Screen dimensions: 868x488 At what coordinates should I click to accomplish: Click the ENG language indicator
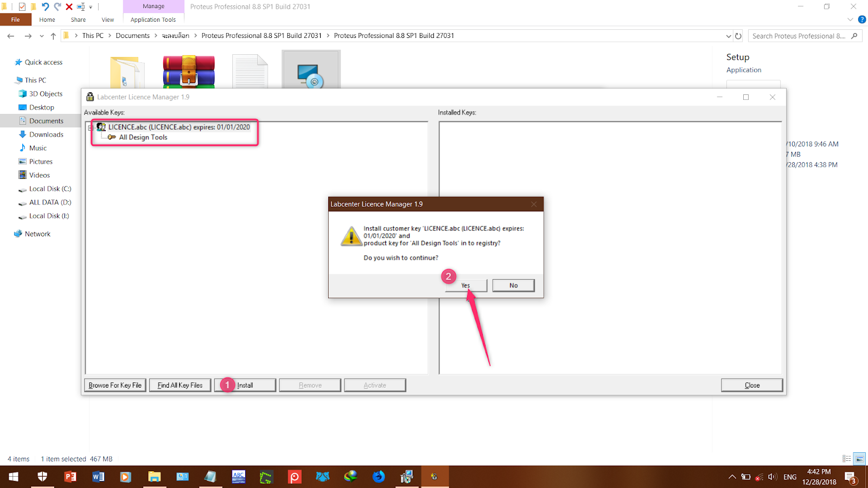(790, 477)
